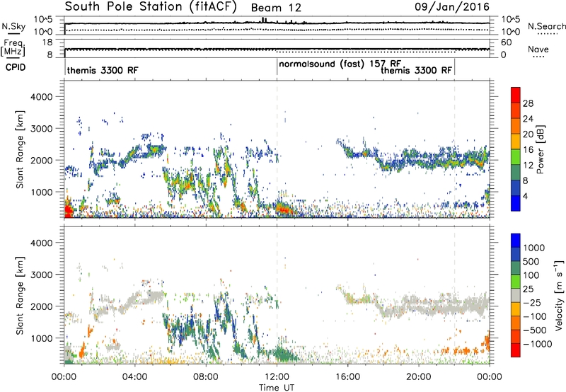Click the 'Velocity [m s⁻¹]' color bar label
The width and height of the screenshot is (566, 392).
point(558,295)
